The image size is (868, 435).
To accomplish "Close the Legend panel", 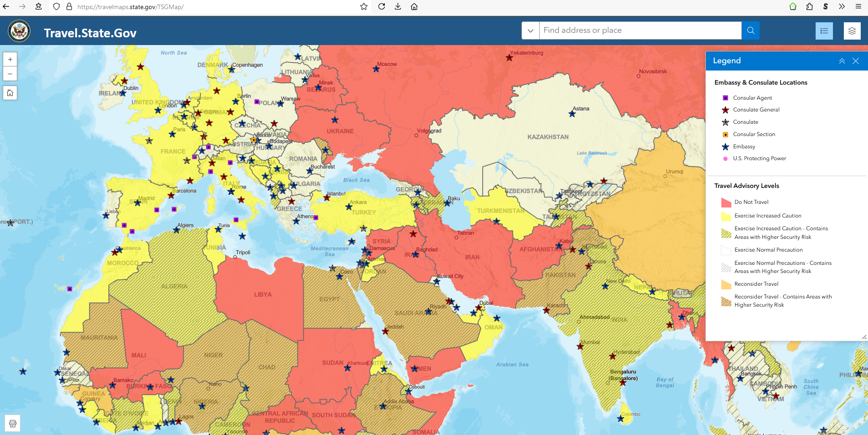I will pos(856,61).
